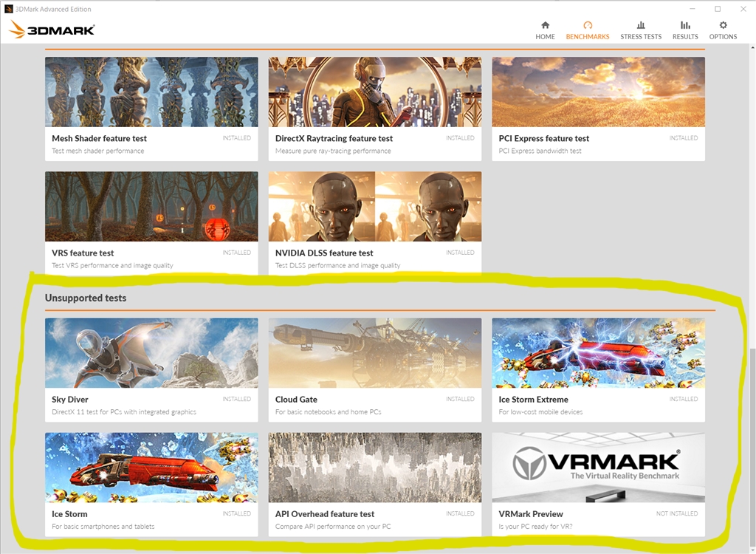Select the STRESS TESTS tab label

641,37
